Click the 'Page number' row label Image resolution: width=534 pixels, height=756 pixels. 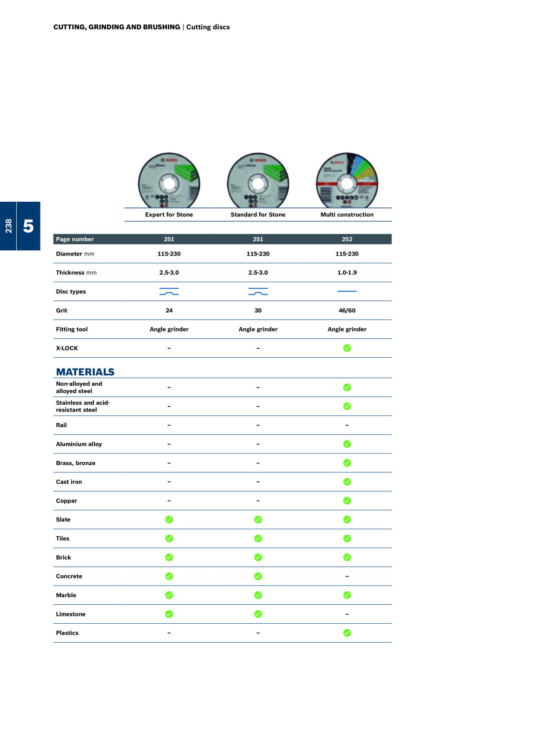[x=75, y=239]
